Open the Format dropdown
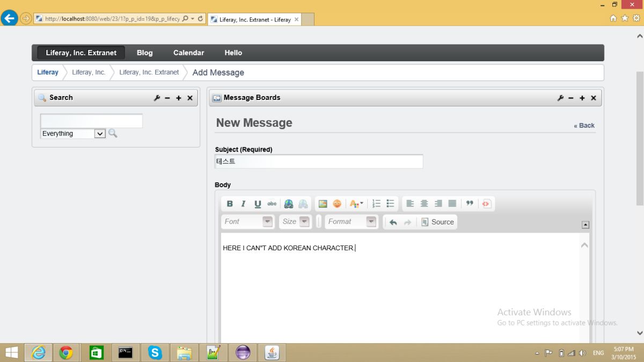The width and height of the screenshot is (644, 362). click(x=351, y=222)
